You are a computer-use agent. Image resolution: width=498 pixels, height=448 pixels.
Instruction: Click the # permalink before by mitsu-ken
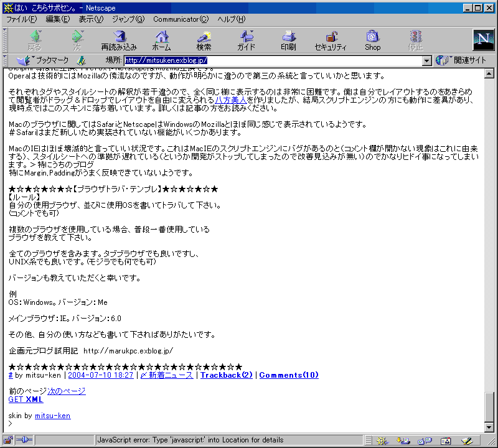pyautogui.click(x=11, y=375)
